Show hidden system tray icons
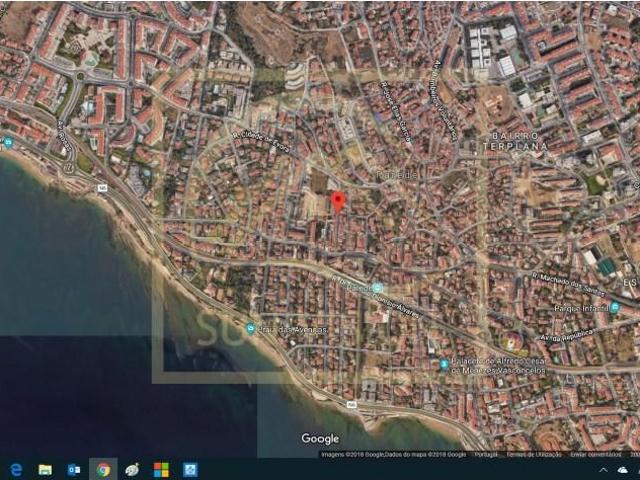The height and width of the screenshot is (480, 640). [603, 470]
